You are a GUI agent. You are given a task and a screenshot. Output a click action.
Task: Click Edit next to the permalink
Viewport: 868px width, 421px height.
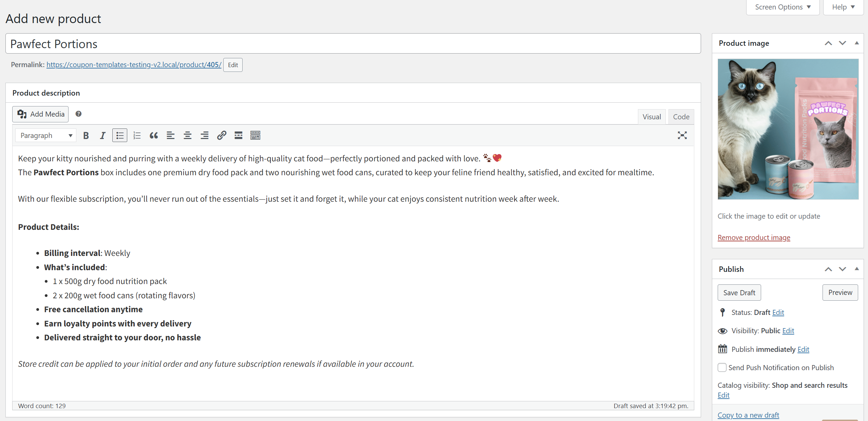tap(233, 65)
